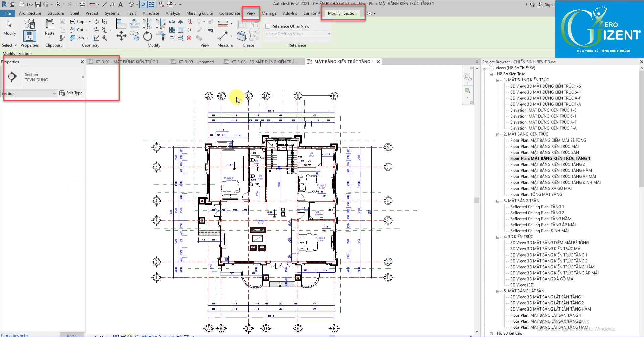This screenshot has height=337, width=644.
Task: Use Trim/Extend to Corner tool
Action: pyautogui.click(x=161, y=36)
